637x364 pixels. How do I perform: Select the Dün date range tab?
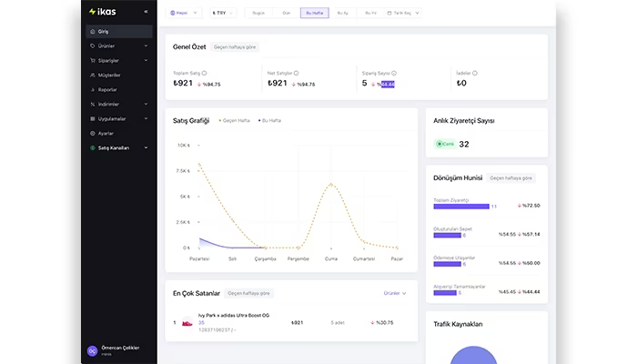click(x=287, y=13)
